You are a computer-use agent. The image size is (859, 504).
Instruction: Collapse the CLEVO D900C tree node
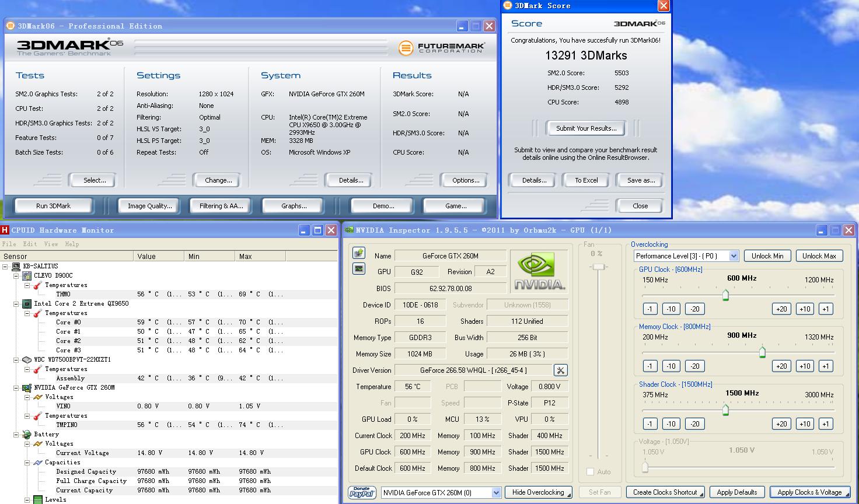tap(16, 275)
